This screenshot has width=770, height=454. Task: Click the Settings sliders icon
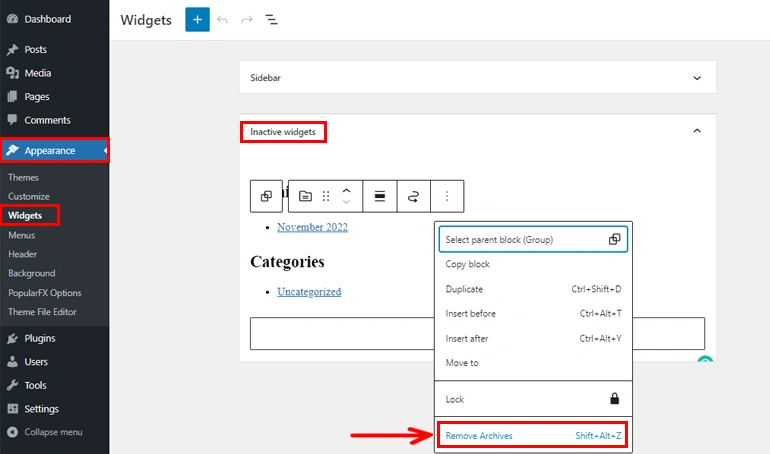pos(13,409)
